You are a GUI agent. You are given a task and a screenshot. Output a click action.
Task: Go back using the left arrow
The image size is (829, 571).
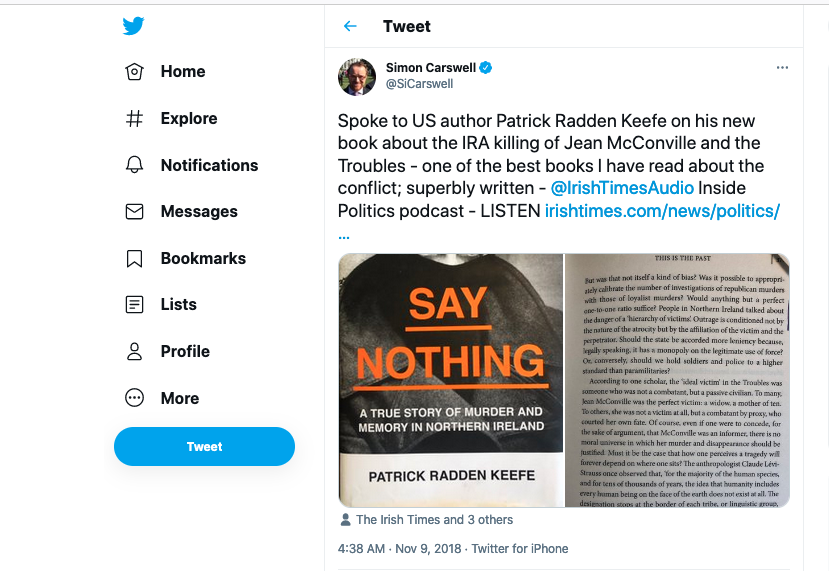pyautogui.click(x=350, y=27)
